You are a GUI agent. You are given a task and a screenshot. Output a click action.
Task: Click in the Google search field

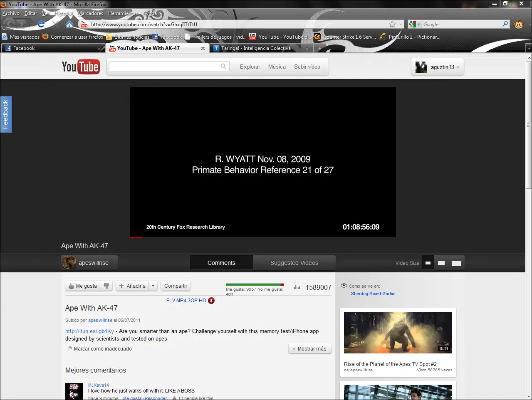coord(461,24)
